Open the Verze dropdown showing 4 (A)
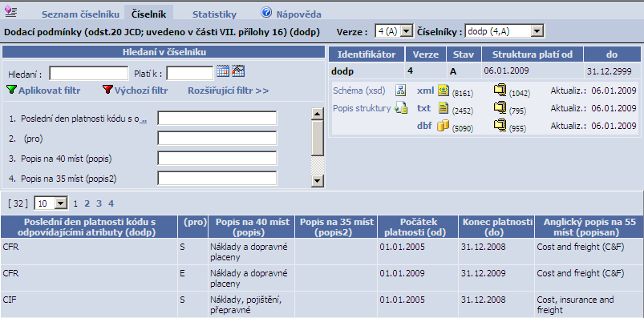 coord(394,30)
